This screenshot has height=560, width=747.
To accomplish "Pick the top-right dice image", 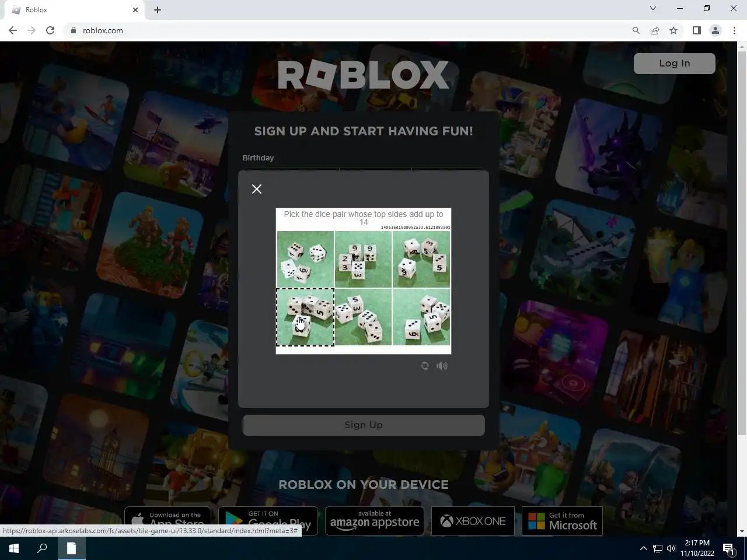I will click(421, 260).
